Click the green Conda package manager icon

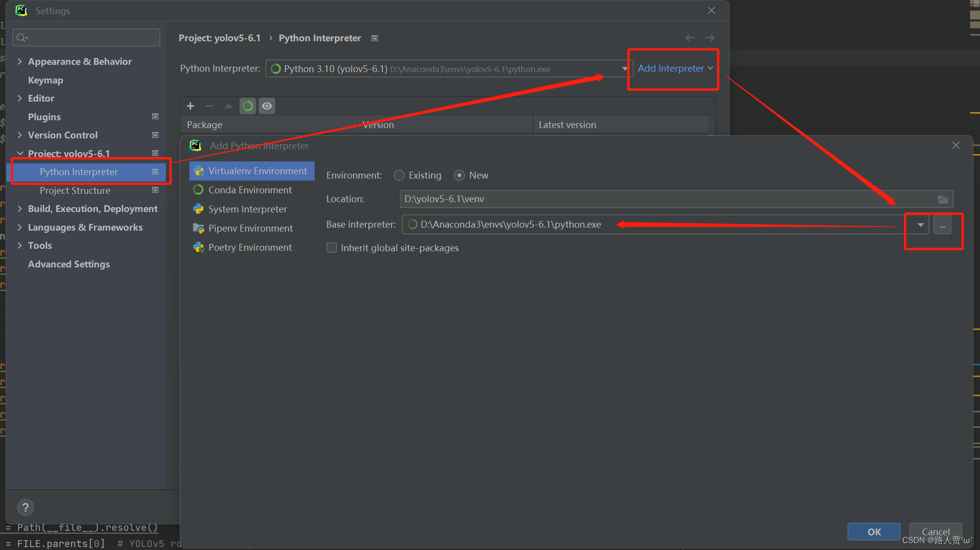[248, 106]
